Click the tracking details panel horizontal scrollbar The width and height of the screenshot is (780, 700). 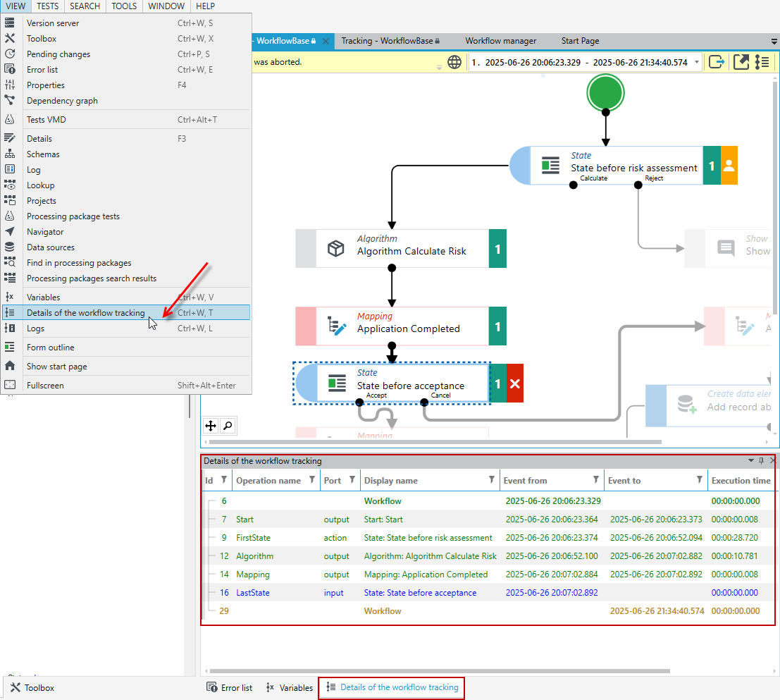point(440,670)
